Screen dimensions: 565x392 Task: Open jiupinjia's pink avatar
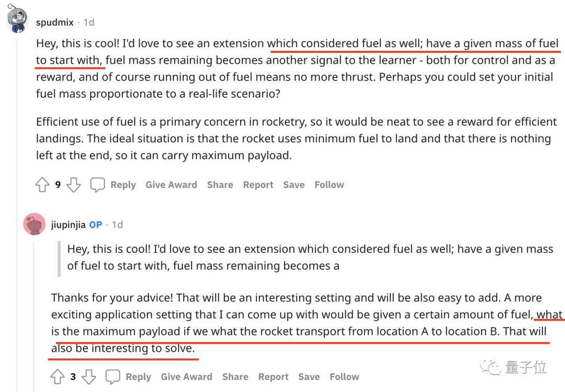(x=34, y=225)
